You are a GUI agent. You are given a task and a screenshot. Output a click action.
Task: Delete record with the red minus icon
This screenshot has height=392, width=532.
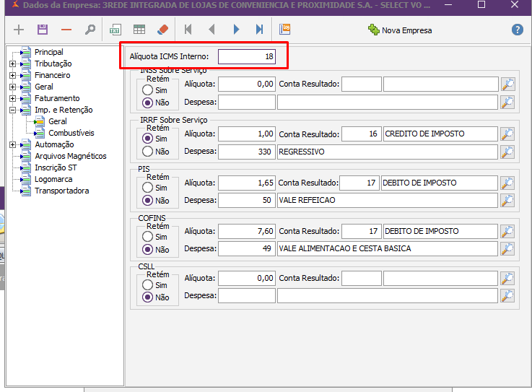click(x=66, y=30)
